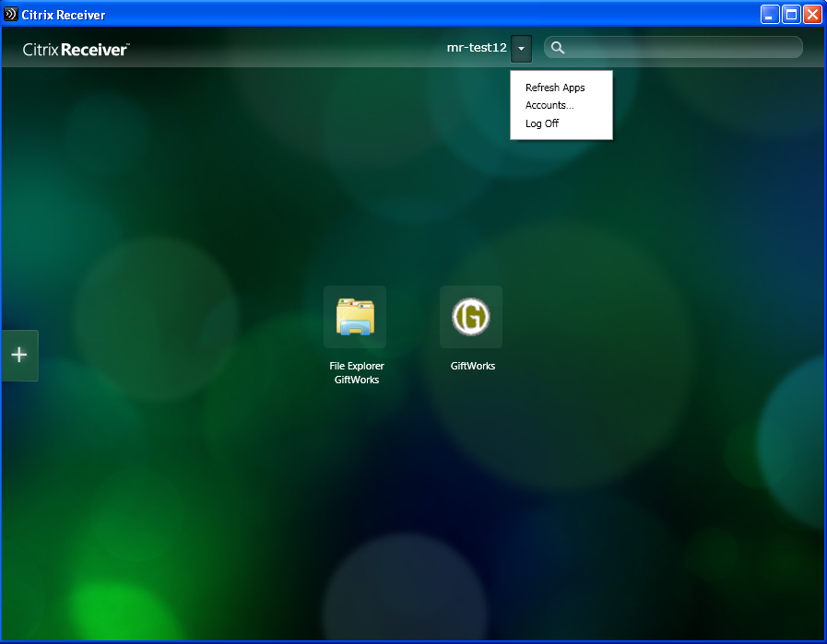This screenshot has width=827, height=644.
Task: Click the "Citrix Receiver" window title text
Action: coord(63,15)
